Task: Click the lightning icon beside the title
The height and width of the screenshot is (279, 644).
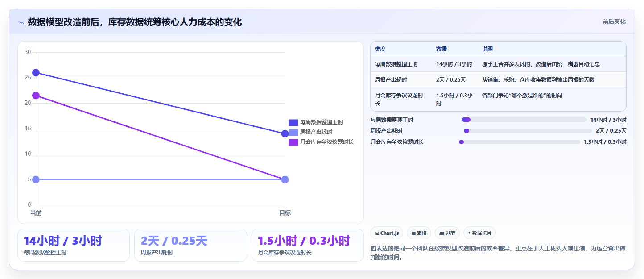Action: point(21,22)
